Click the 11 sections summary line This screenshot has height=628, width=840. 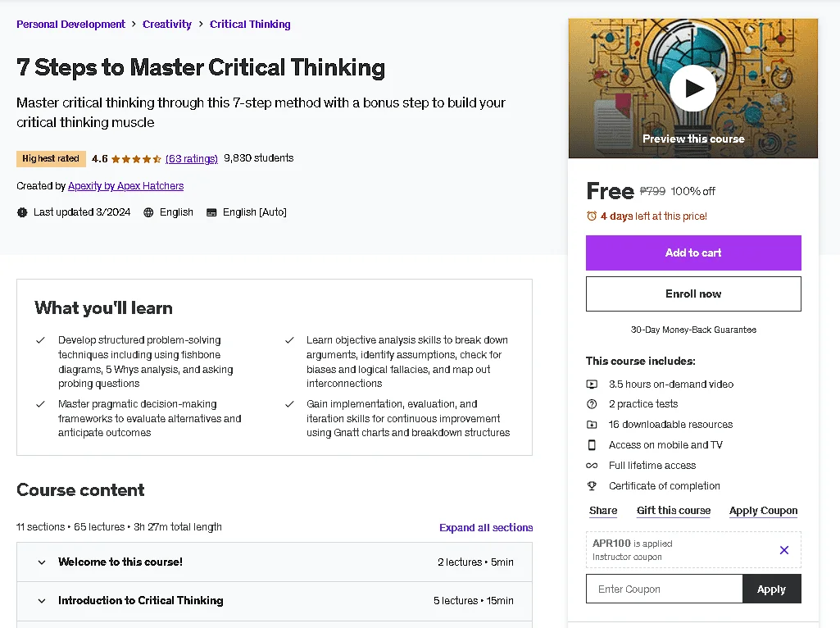pos(119,527)
